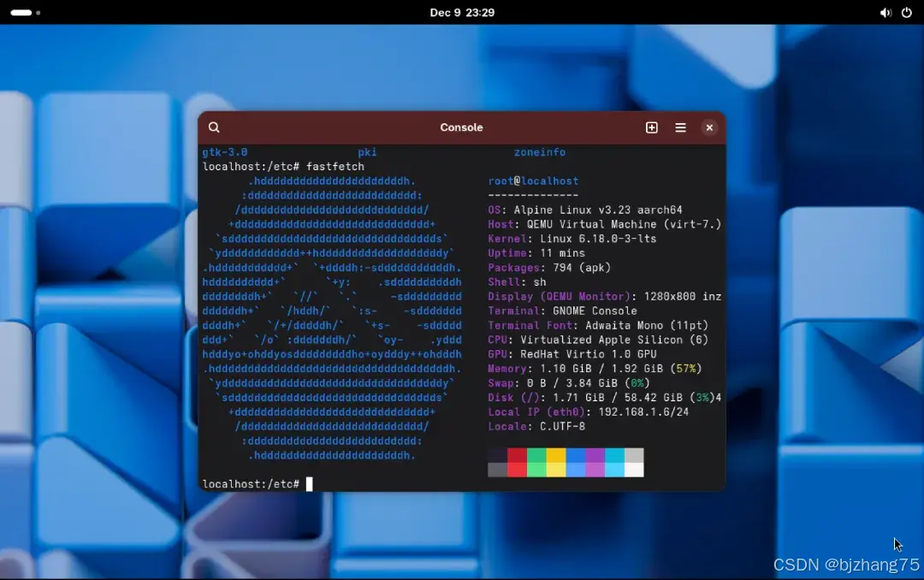Click the terminal prompt input area
924x580 pixels.
(x=310, y=483)
